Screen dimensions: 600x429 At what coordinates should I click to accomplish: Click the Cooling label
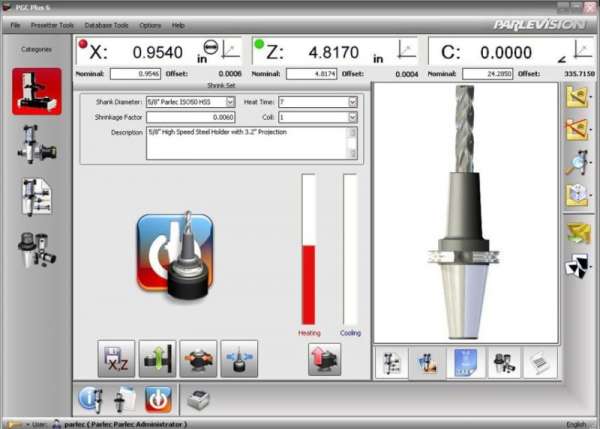pos(350,333)
